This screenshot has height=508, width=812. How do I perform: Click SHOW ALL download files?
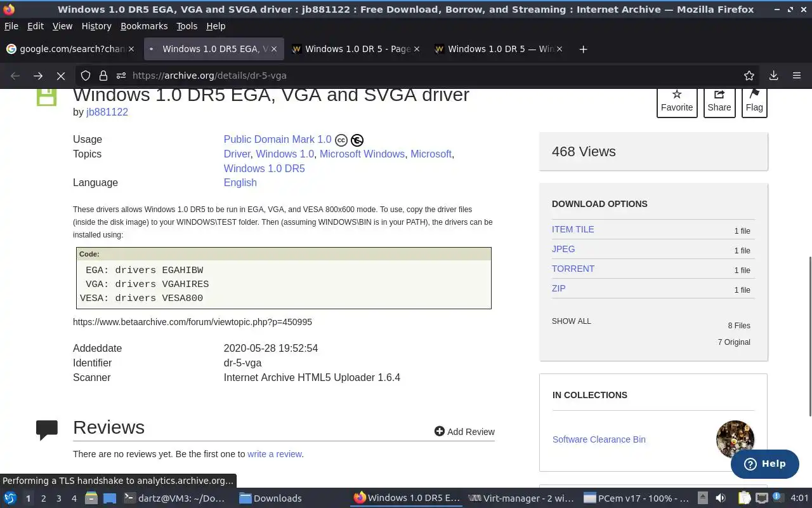point(571,321)
